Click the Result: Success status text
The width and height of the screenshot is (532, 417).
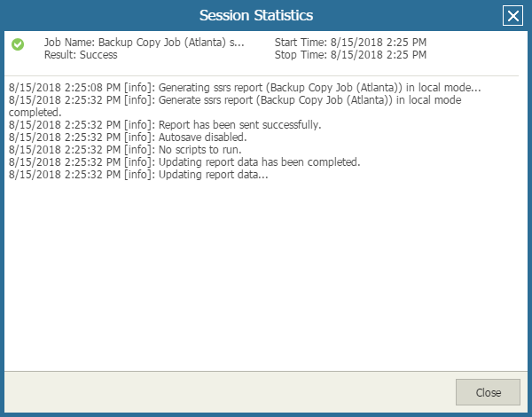coord(80,55)
